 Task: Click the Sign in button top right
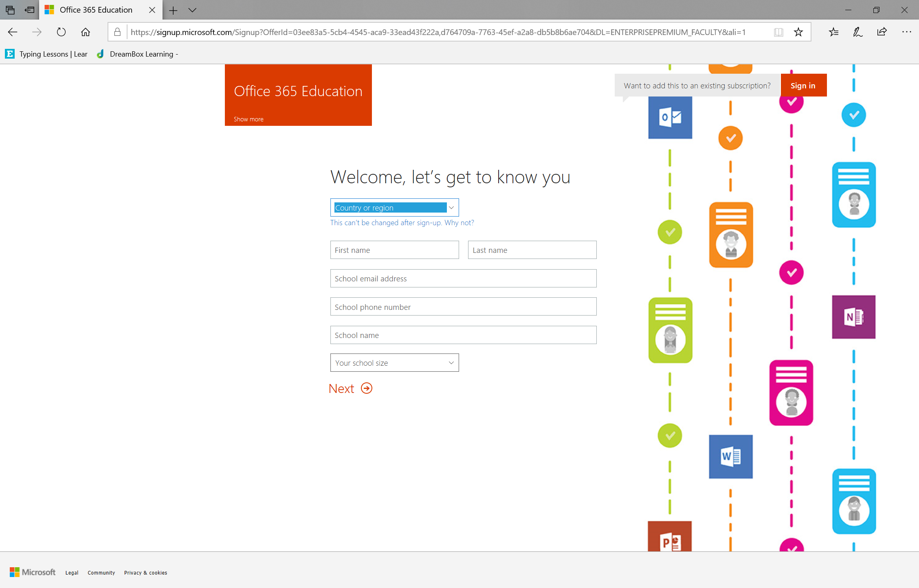point(803,85)
